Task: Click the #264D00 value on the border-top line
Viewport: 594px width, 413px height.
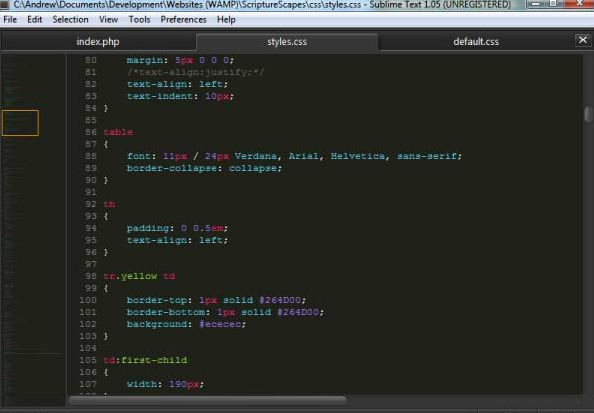Action: point(280,300)
